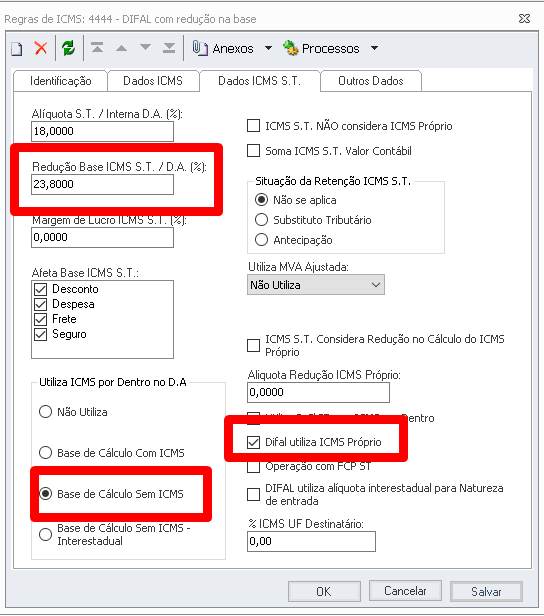The width and height of the screenshot is (544, 616).
Task: Choose Base de Cálculo Sem ICMS - Interestadual
Action: [46, 534]
